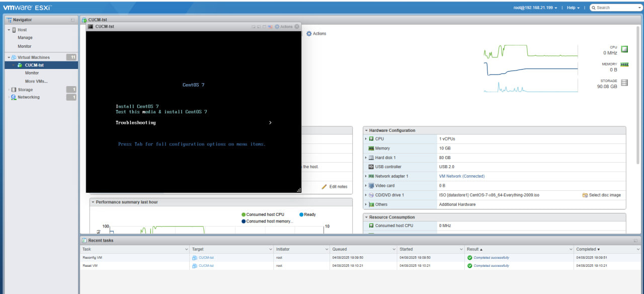The height and width of the screenshot is (294, 644).
Task: Click the pencil icon beside Edit notes
Action: click(325, 187)
